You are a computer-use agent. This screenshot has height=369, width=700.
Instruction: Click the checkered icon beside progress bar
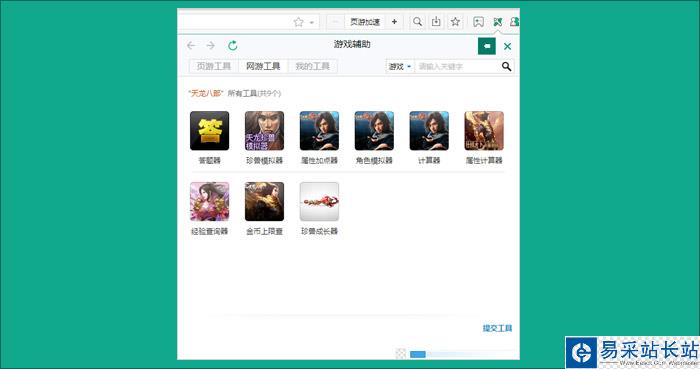pos(401,354)
